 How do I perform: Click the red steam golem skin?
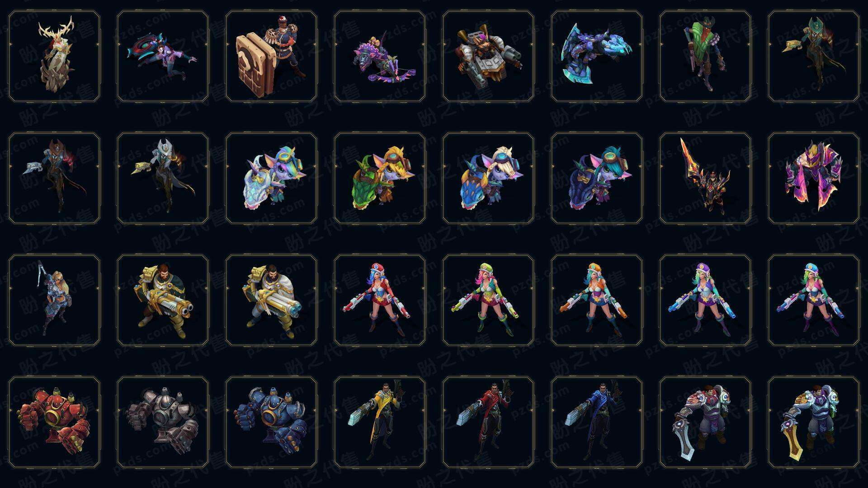[54, 422]
